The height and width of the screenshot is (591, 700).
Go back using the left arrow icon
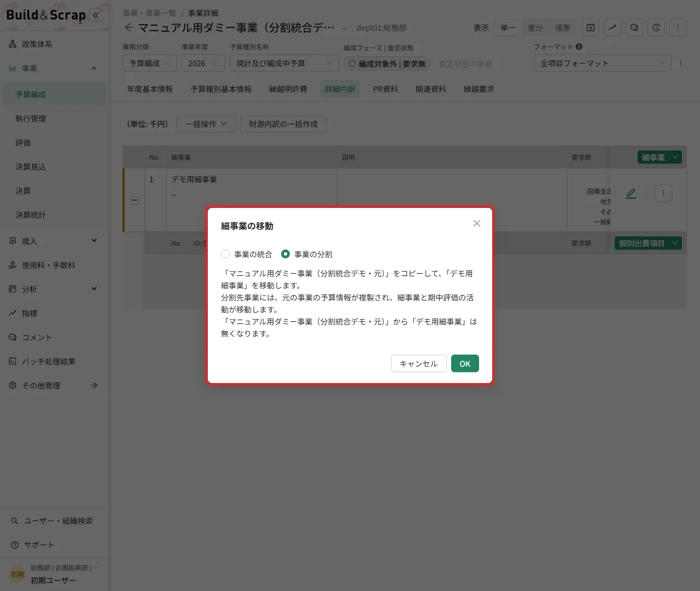pyautogui.click(x=129, y=27)
